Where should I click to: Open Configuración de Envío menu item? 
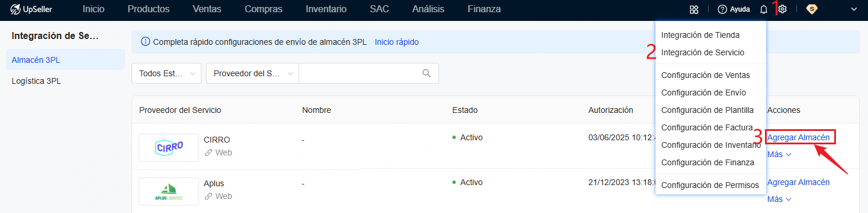704,93
